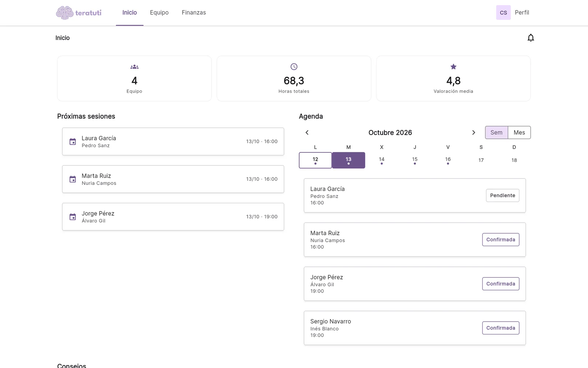Click the Valoración media star icon

453,67
